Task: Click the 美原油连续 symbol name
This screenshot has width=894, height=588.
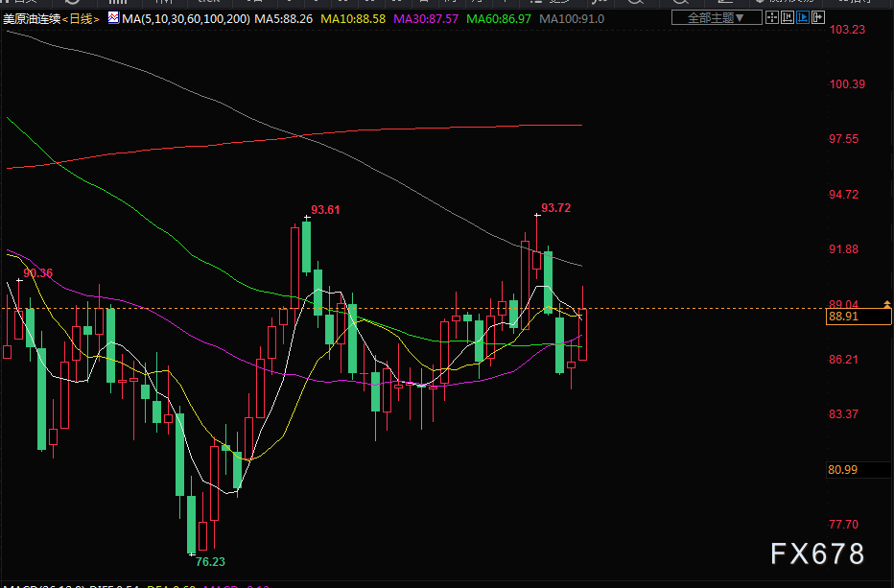Action: click(32, 18)
